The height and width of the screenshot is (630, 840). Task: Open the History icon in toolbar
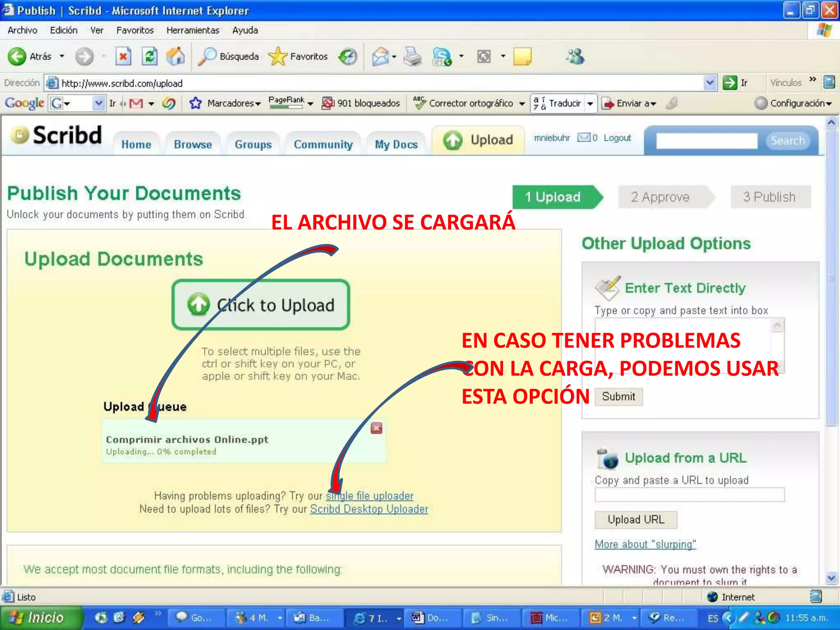348,56
